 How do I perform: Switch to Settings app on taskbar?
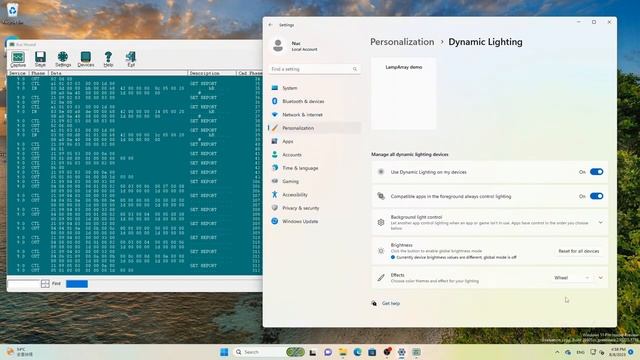point(402,352)
